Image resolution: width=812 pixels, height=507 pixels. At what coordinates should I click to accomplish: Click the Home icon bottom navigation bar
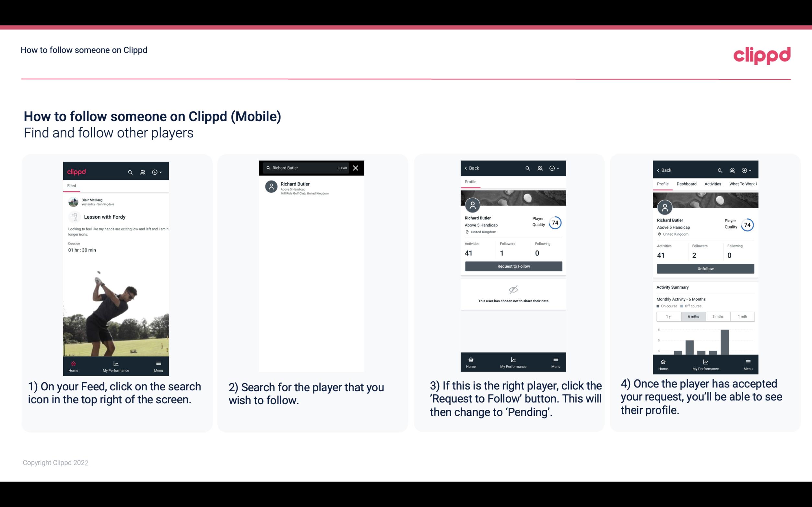click(x=73, y=363)
